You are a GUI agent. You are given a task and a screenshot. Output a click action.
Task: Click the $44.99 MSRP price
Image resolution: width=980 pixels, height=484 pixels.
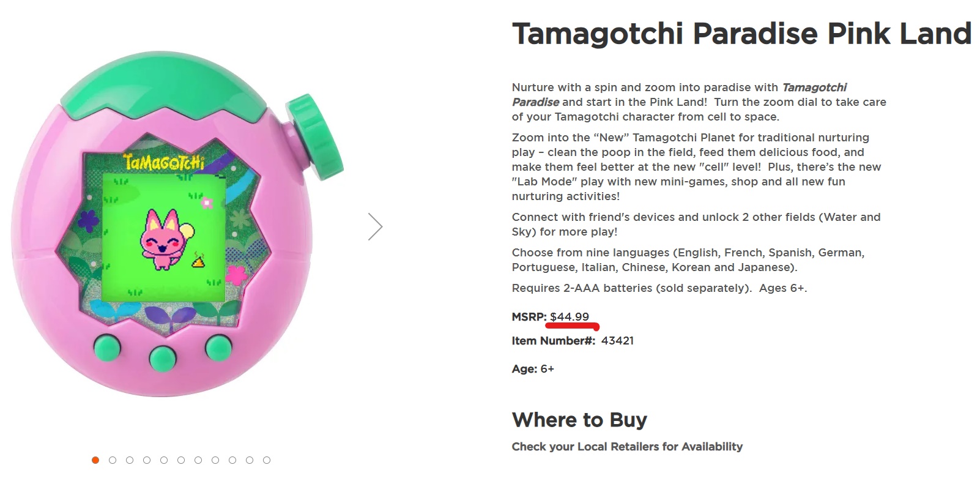tap(570, 317)
